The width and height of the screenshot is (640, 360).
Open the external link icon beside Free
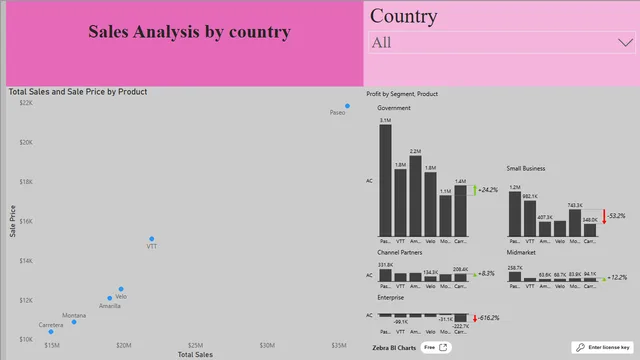tap(443, 347)
